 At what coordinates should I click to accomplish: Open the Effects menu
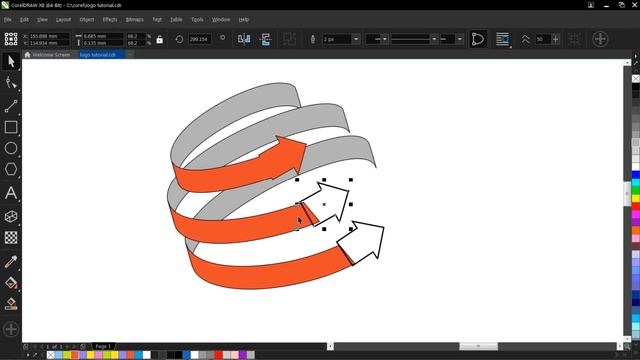coord(110,20)
